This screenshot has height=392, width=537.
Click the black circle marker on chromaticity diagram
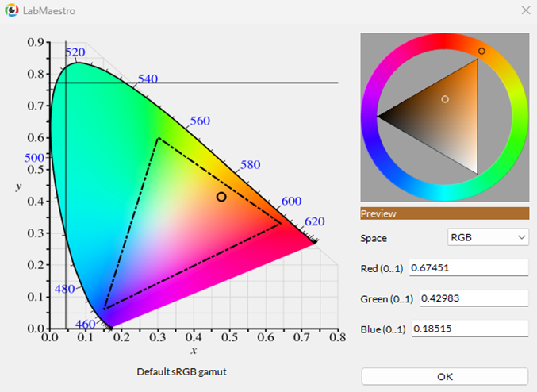(221, 196)
